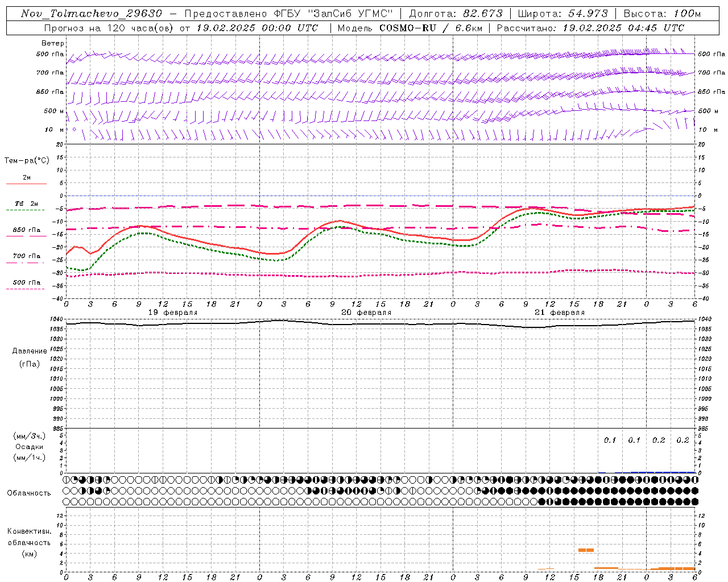The width and height of the screenshot is (728, 582).
Task: Click the blue precipitation bar at chart end
Action: (663, 472)
